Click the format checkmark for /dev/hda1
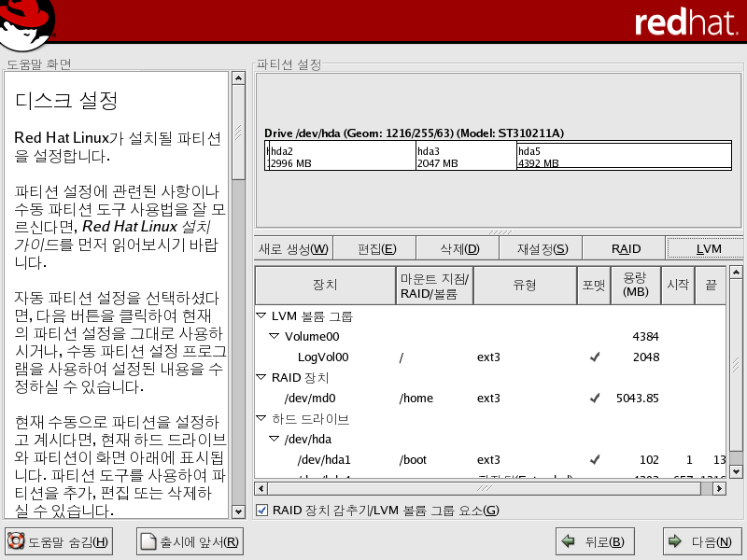747x560 pixels. click(x=594, y=460)
